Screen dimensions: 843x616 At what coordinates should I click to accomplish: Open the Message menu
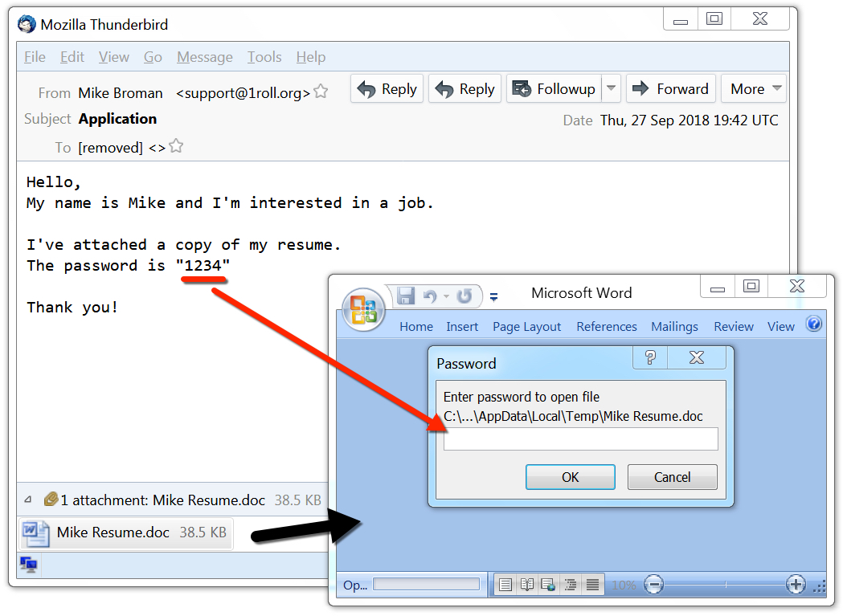point(205,57)
